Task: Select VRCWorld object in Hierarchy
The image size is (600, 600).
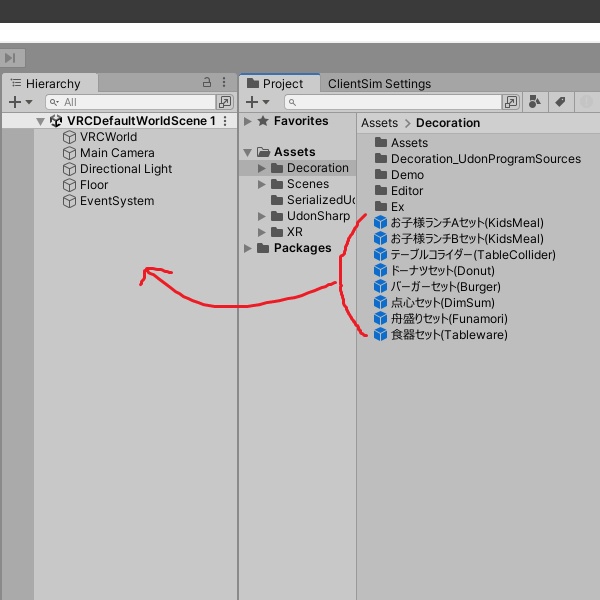Action: click(x=108, y=137)
